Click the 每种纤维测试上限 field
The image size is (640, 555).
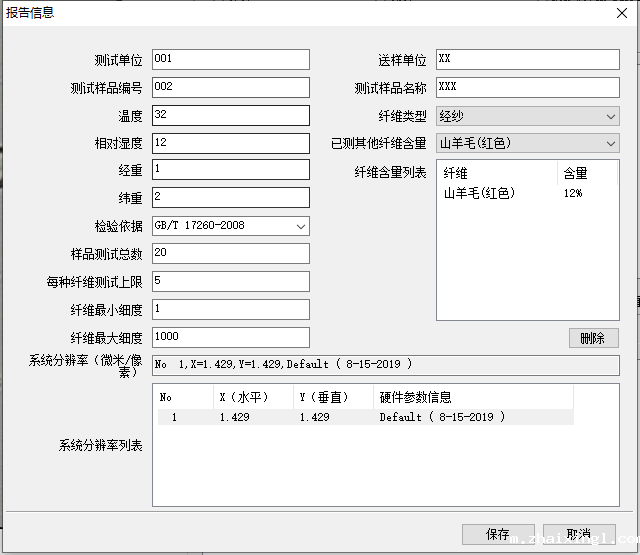(230, 282)
